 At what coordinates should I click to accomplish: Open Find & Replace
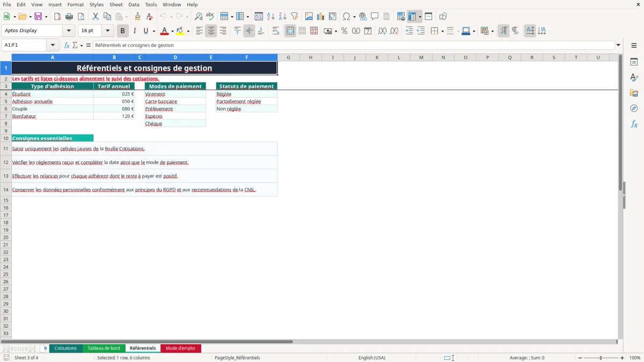point(199,17)
